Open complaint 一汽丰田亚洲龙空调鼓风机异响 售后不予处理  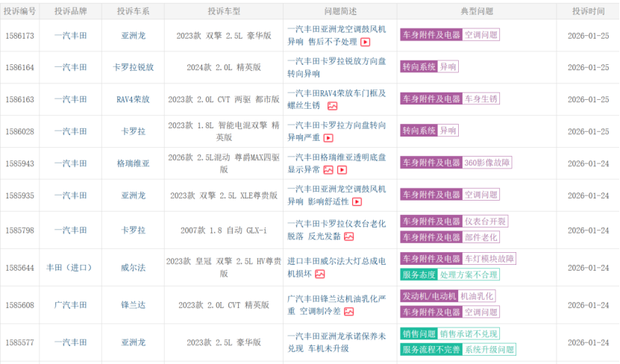(x=336, y=36)
